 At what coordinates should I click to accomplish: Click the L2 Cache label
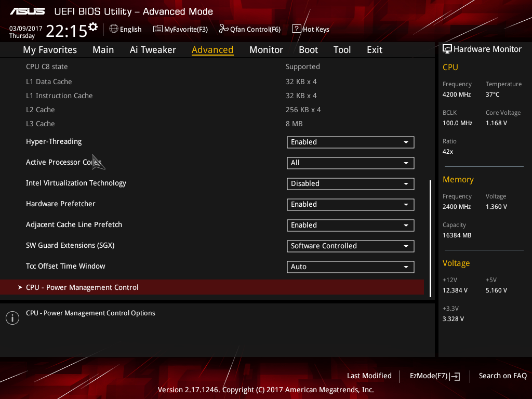[41, 110]
